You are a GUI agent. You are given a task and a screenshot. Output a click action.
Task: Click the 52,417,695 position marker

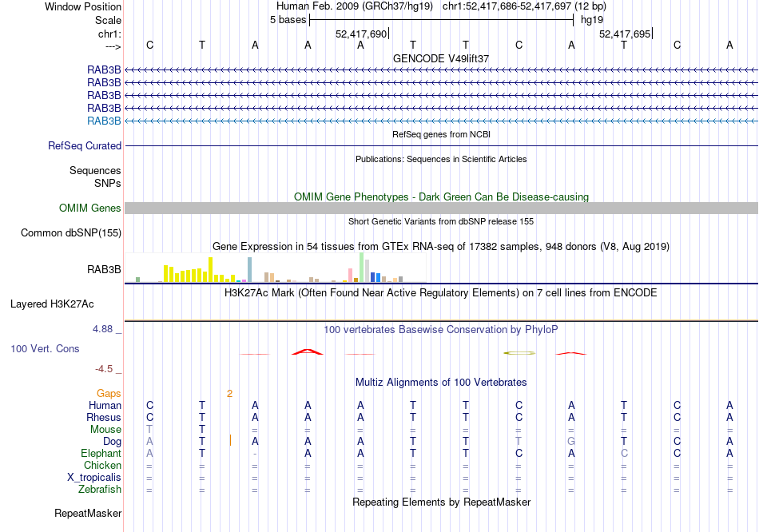tap(626, 34)
